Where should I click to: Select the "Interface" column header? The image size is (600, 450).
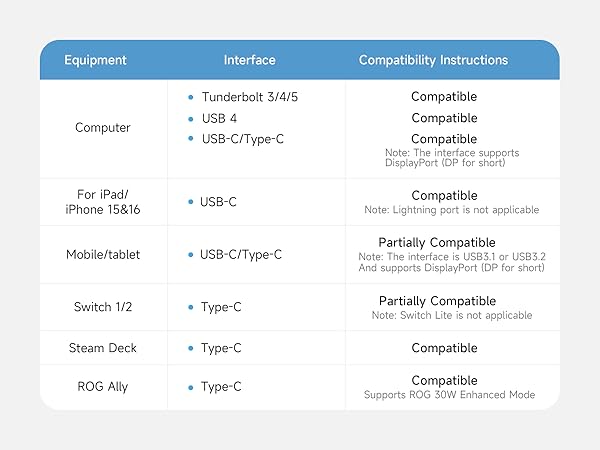[x=250, y=60]
